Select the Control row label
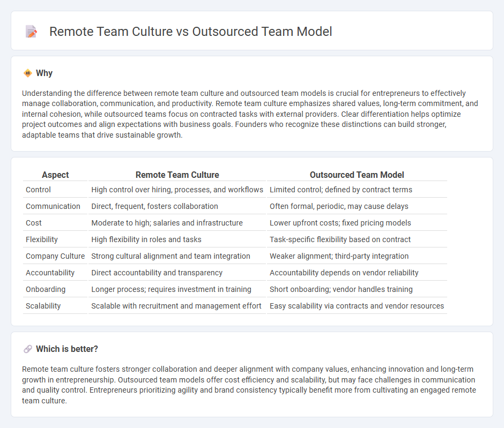 point(38,190)
